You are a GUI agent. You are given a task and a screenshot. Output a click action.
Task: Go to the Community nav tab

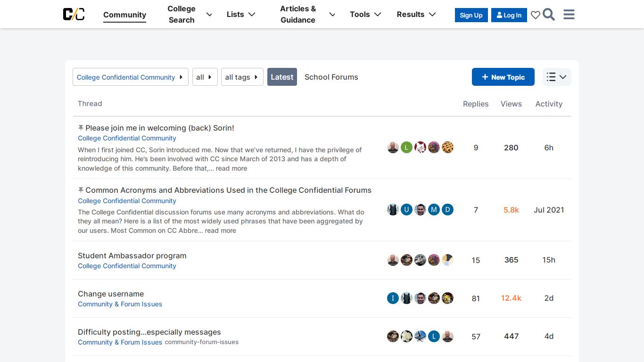pos(125,15)
